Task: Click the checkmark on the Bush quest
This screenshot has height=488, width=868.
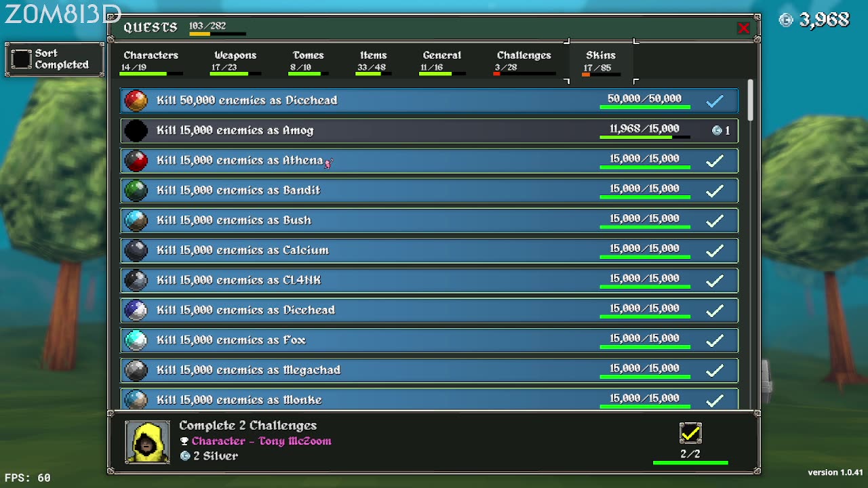Action: tap(715, 220)
